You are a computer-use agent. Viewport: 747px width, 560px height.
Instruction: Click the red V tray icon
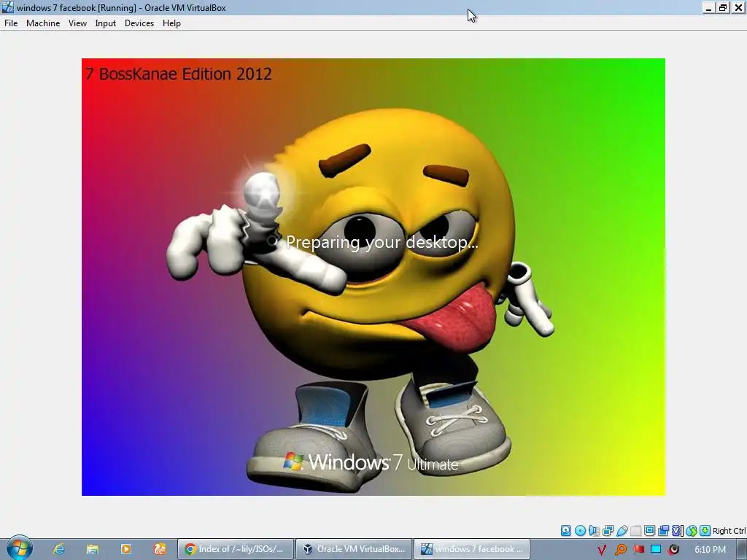point(602,550)
